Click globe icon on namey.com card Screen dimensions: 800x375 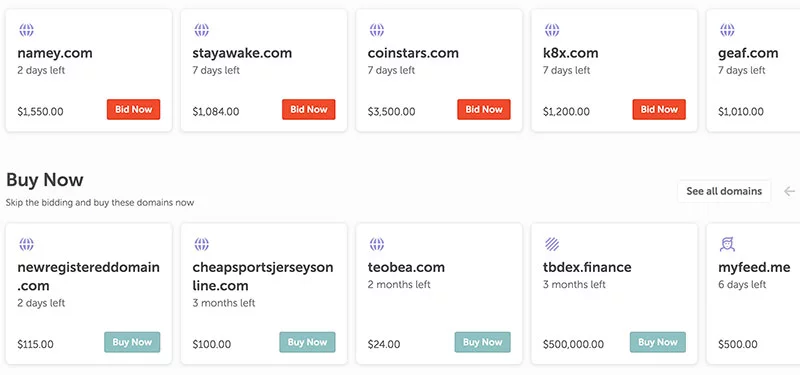coord(27,30)
